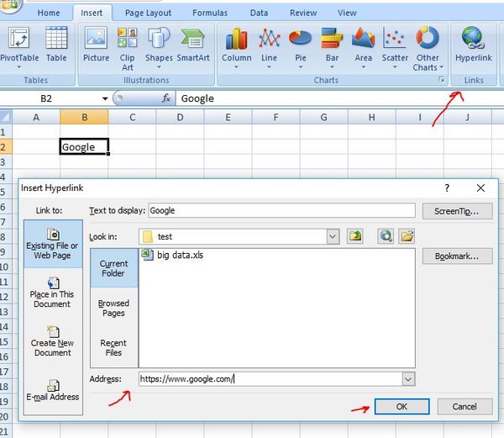This screenshot has width=504, height=438.
Task: Open the dialog Help question mark
Action: 447,187
